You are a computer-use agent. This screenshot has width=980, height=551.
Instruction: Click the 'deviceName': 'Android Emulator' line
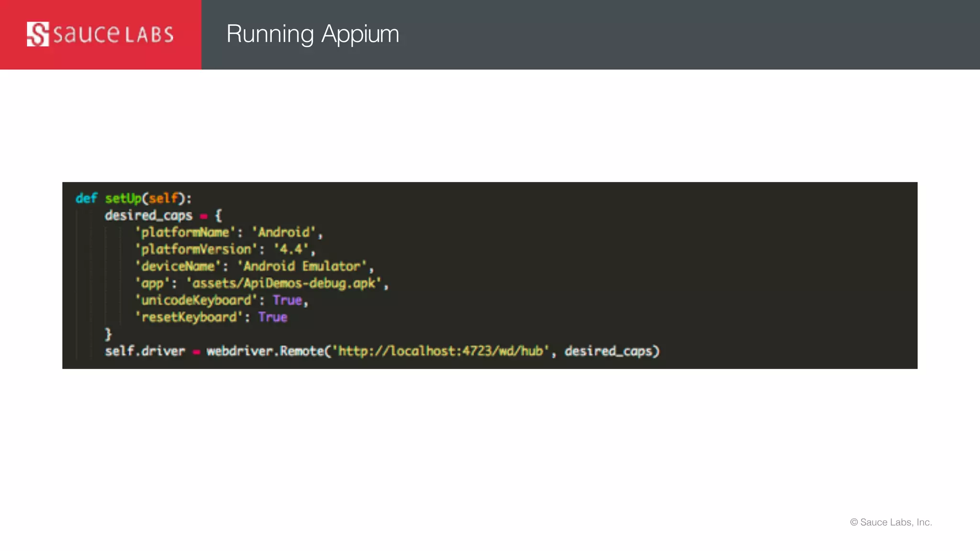point(254,266)
